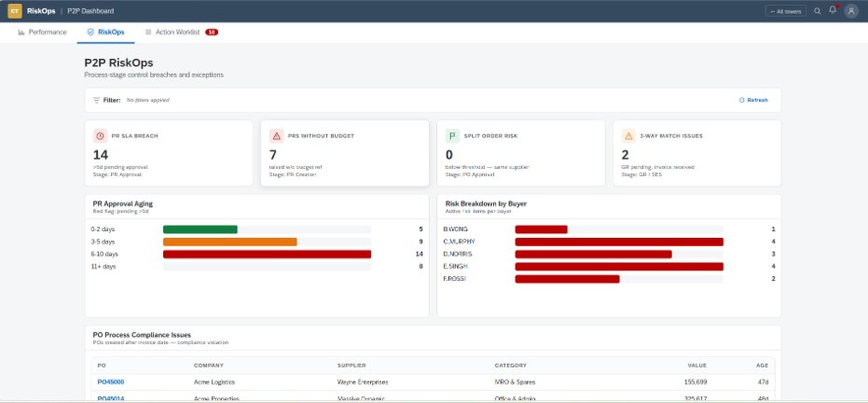Open the PRs Without Budget value 7
Viewport: 868px width, 403px height.
[x=273, y=155]
